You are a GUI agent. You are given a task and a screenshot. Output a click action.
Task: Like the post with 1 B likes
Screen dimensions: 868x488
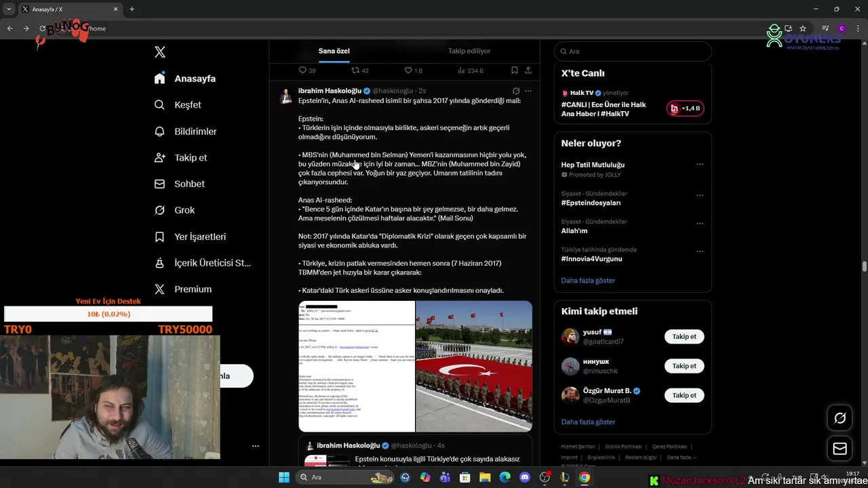408,70
